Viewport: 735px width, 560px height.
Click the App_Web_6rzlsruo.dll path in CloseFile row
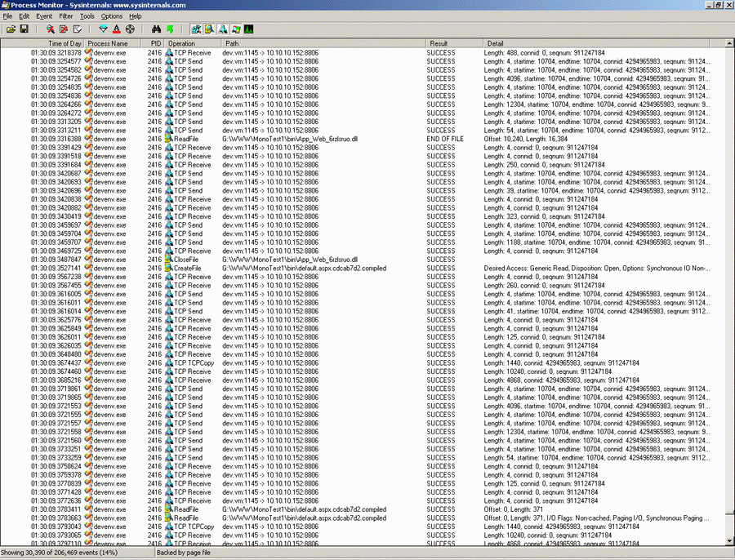pyautogui.click(x=290, y=260)
